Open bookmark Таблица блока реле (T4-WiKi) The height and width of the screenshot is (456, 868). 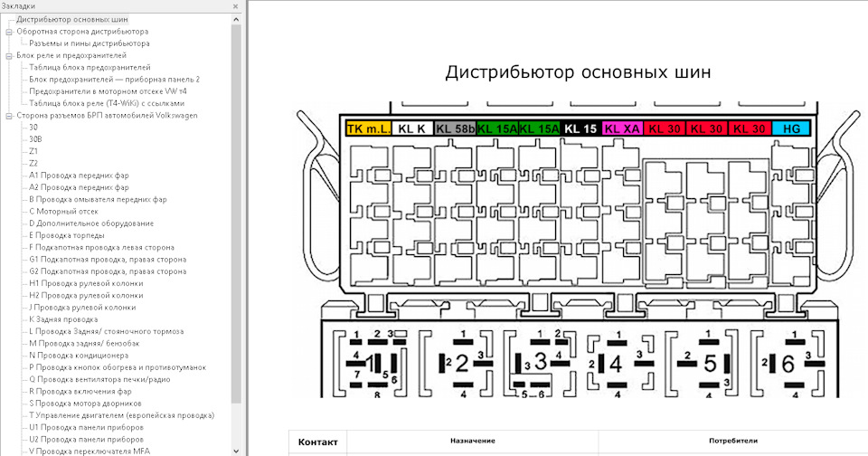[x=107, y=104]
